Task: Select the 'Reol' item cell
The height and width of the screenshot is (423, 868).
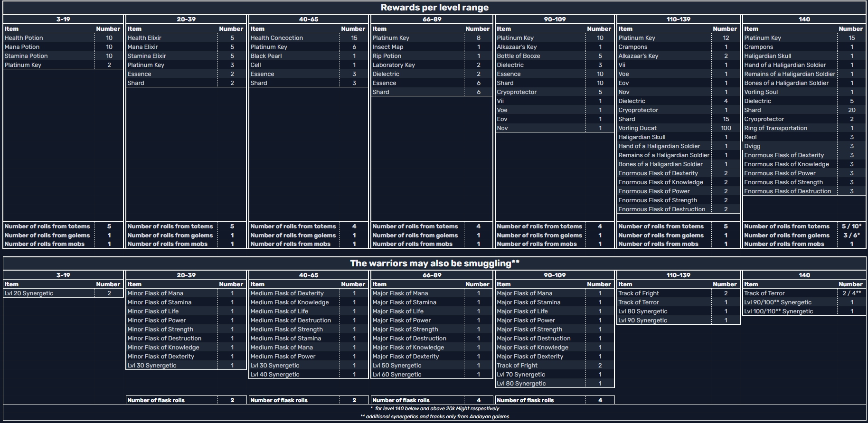Action: [x=790, y=137]
